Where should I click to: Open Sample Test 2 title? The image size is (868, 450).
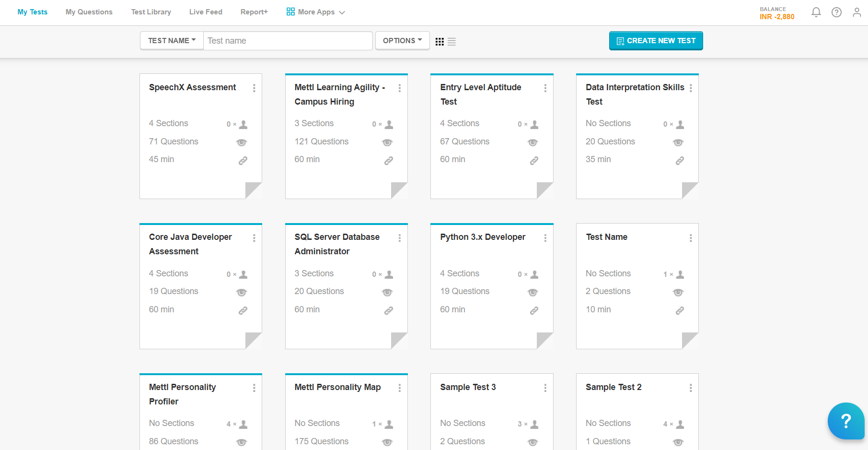[613, 387]
